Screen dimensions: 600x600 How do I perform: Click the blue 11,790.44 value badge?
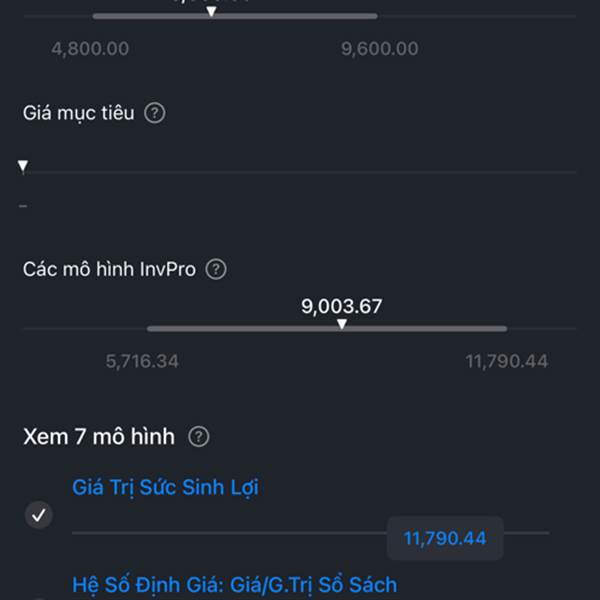pyautogui.click(x=444, y=539)
